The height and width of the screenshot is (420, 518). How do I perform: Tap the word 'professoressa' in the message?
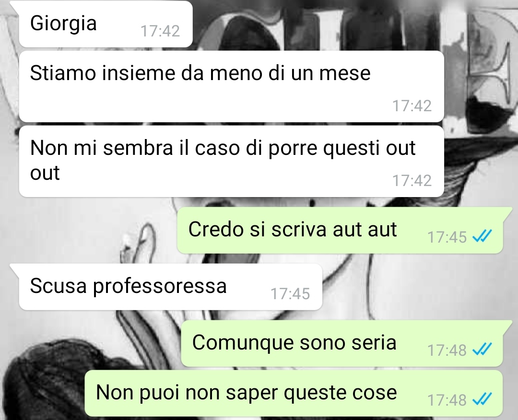[160, 287]
